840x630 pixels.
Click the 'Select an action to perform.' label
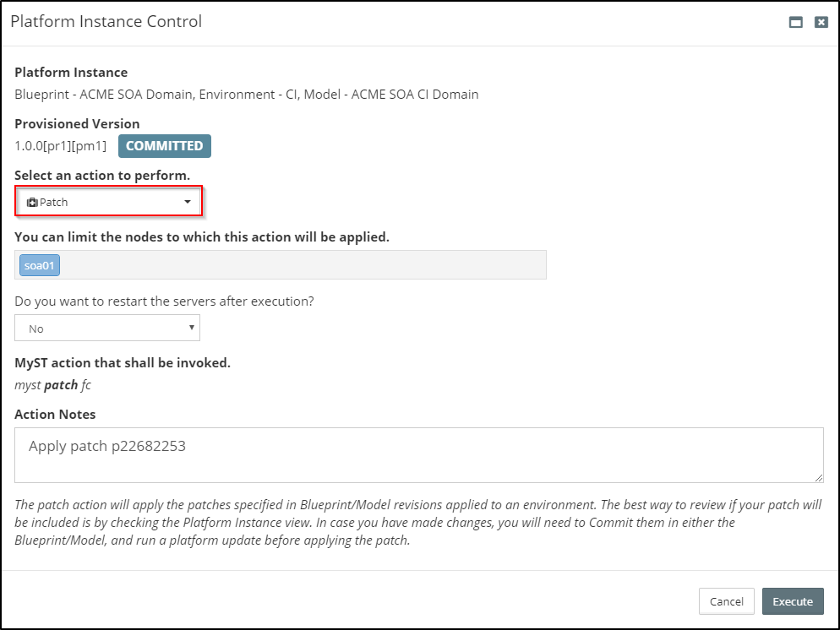tap(102, 176)
